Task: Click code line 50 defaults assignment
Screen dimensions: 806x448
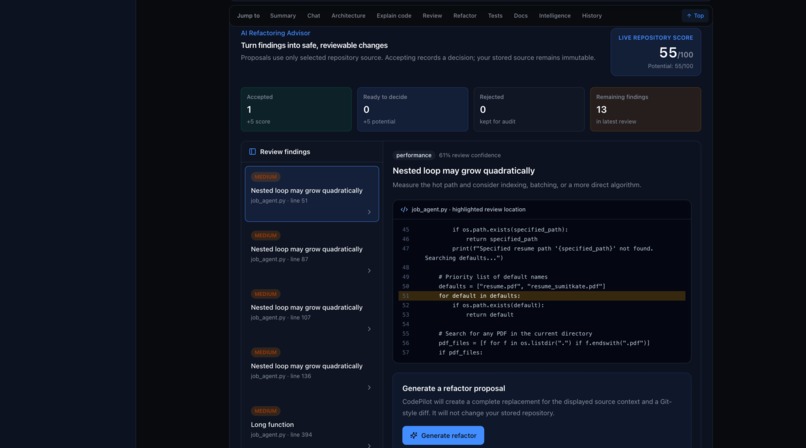Action: (542, 287)
